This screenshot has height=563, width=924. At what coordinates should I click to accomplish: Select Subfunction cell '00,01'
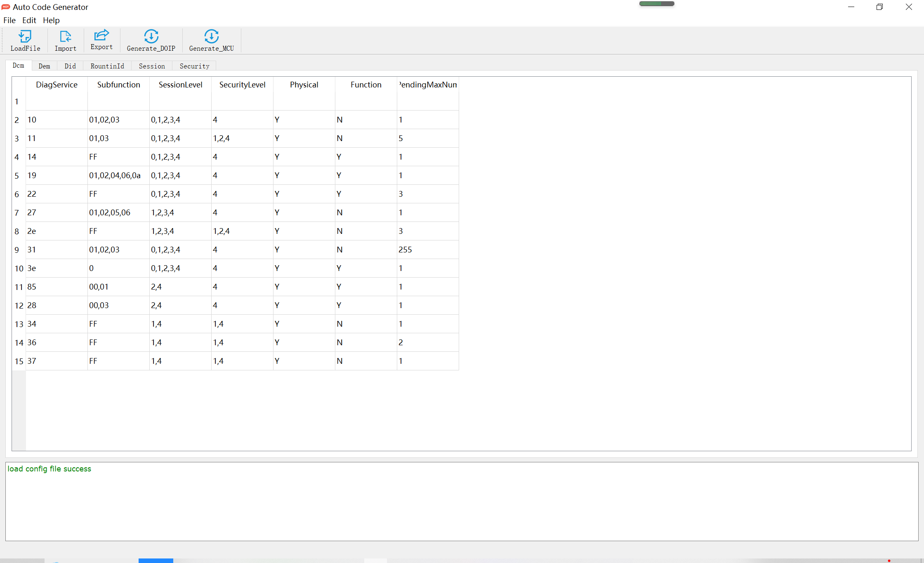[x=118, y=287]
